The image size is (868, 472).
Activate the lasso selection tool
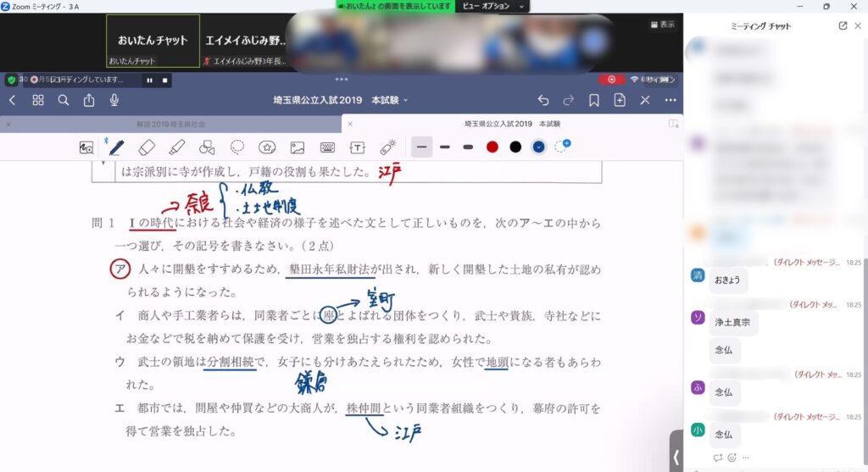tap(237, 147)
